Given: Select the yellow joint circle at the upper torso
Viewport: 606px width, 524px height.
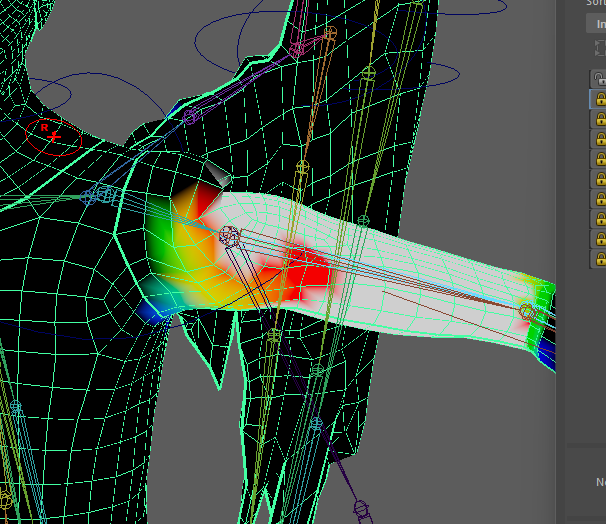Looking at the screenshot, I should point(367,72).
